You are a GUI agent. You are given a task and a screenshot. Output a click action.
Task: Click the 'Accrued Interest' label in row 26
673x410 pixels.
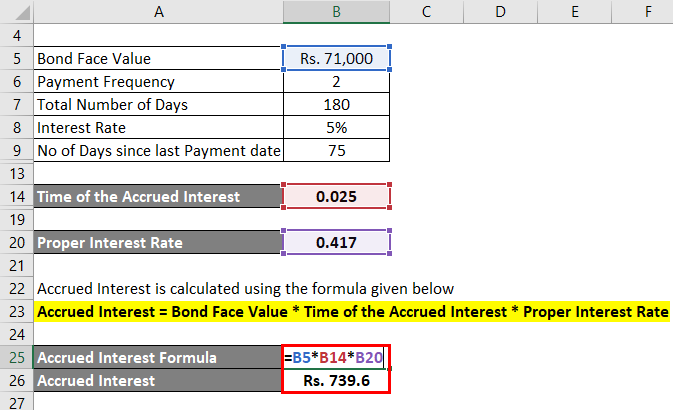pos(158,381)
